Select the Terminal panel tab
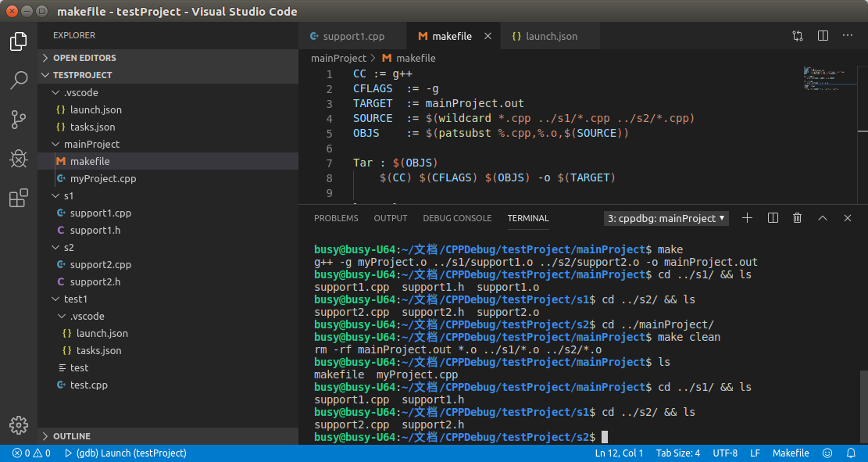This screenshot has width=868, height=462. pos(528,218)
